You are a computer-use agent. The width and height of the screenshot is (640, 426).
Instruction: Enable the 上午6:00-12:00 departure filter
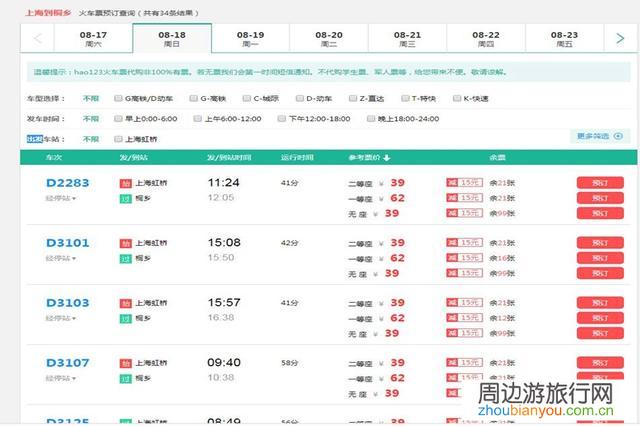coord(198,119)
